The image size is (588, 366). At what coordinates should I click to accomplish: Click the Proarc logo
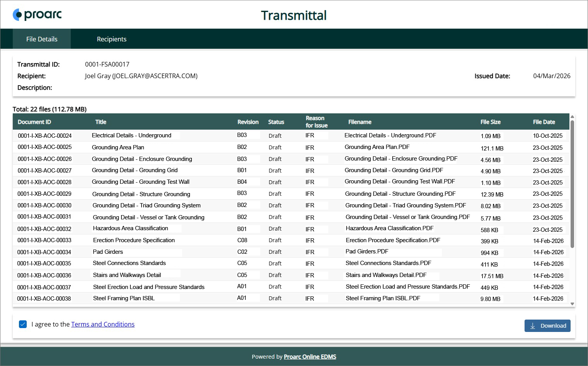click(37, 15)
